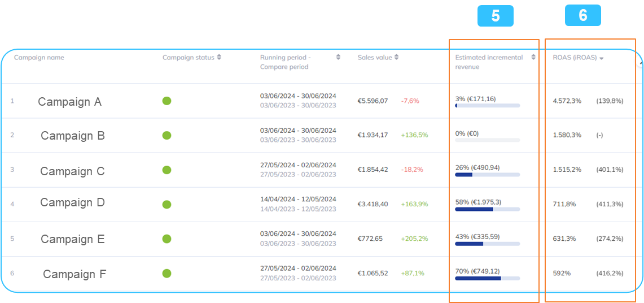Toggle ROAS (iROAS) descending sort arrow
644x303 pixels.
tap(601, 59)
